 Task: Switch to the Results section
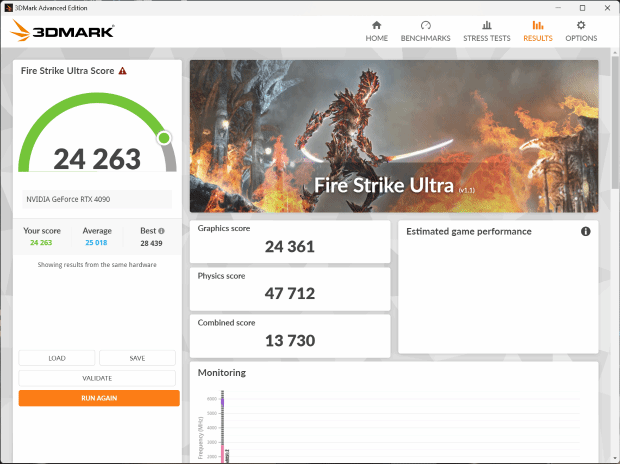[538, 31]
